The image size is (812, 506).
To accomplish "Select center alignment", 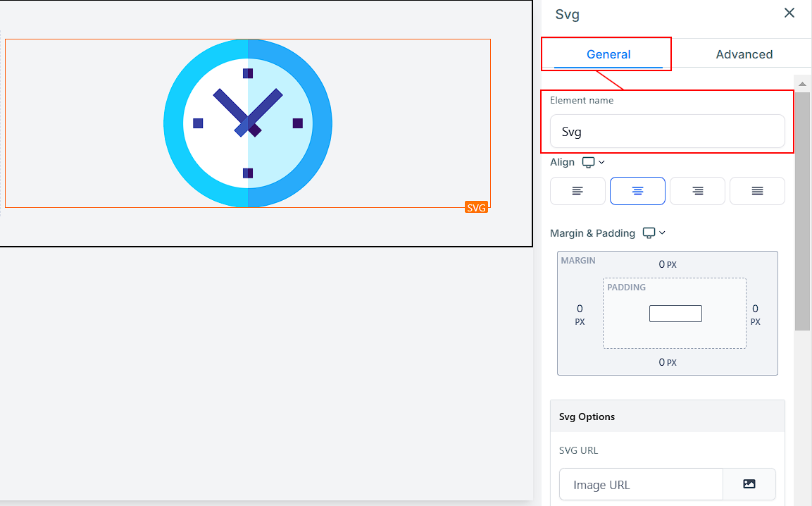I will [637, 191].
